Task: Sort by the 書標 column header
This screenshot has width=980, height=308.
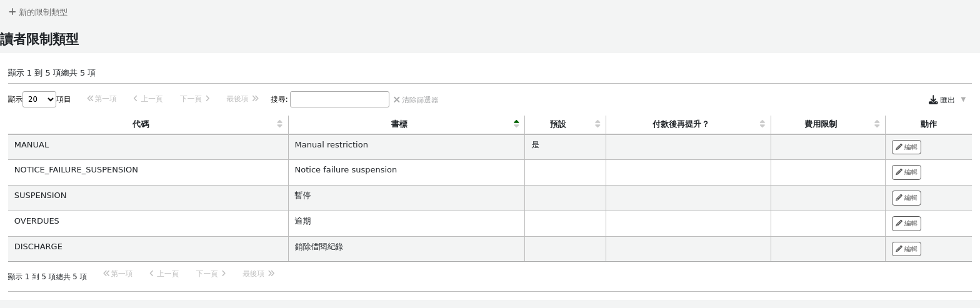Action: point(406,124)
